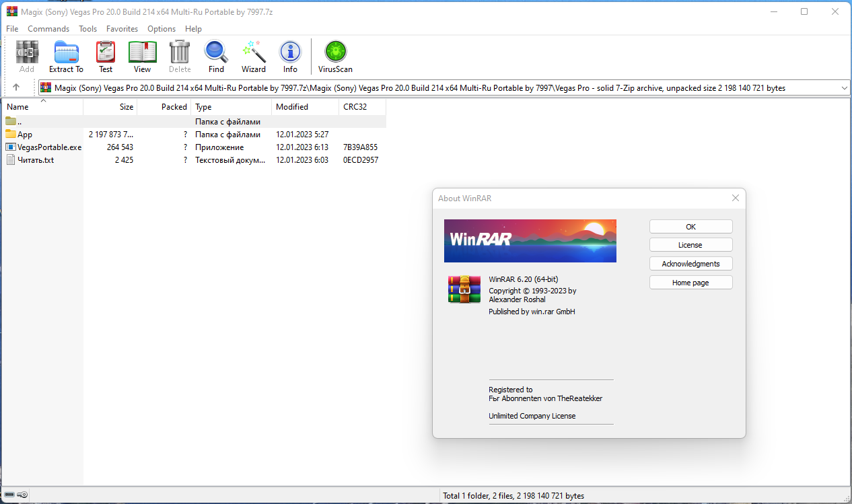Close the About WinRAR dialog
852x504 pixels.
coord(735,198)
